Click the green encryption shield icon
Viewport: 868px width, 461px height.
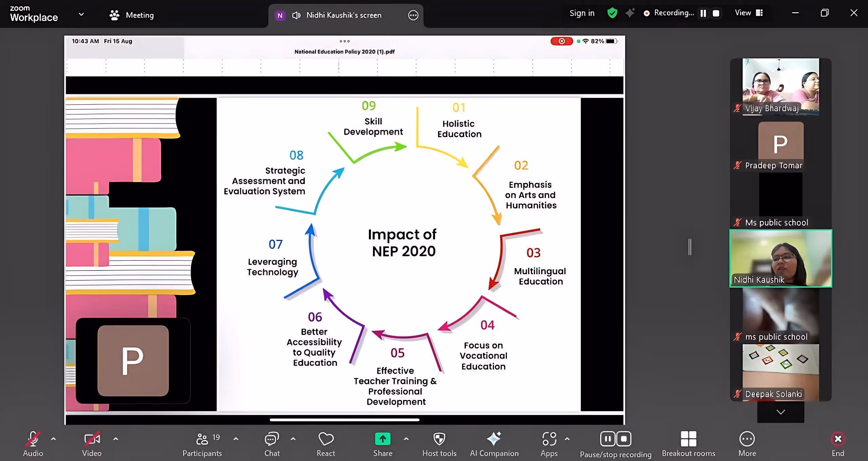tap(612, 13)
